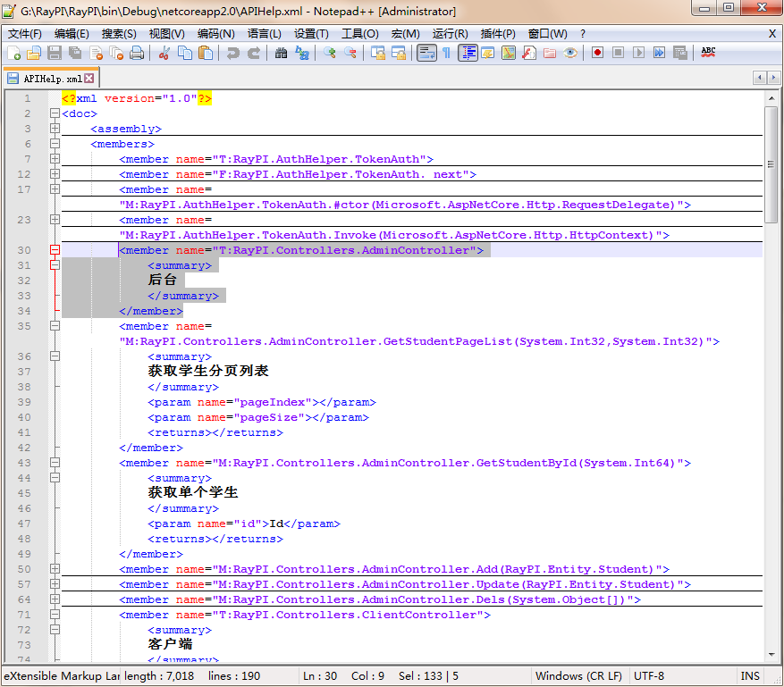Screen dimensions: 784x687
Task: Click the Open file folder icon
Action: click(33, 54)
